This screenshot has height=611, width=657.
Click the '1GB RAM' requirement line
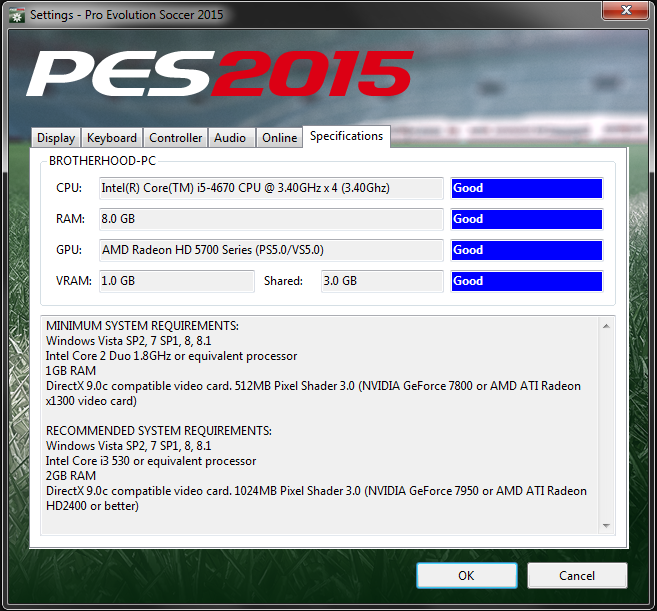(x=71, y=371)
